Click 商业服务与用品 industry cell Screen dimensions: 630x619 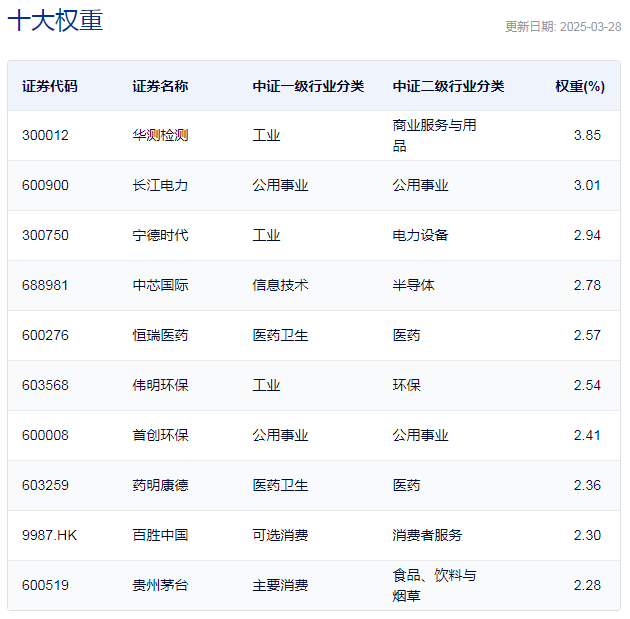pos(434,135)
